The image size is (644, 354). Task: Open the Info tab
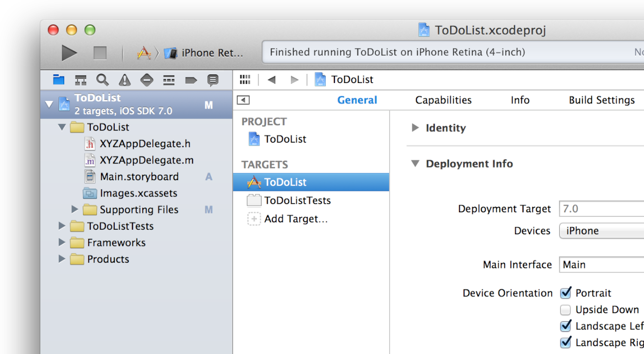(520, 100)
